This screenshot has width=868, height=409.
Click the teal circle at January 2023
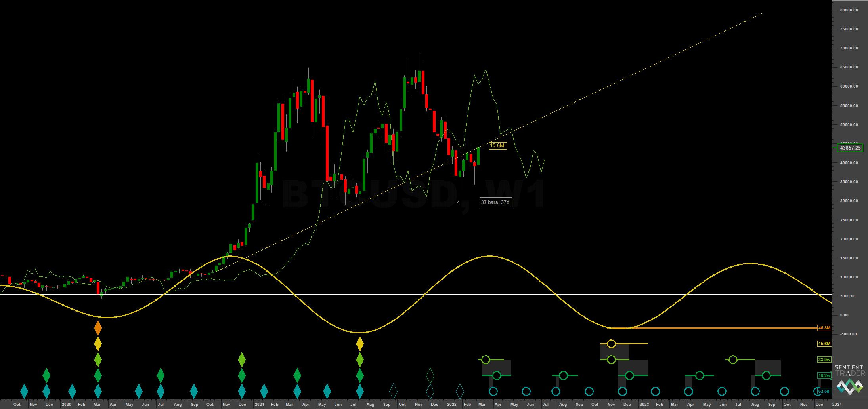pyautogui.click(x=655, y=391)
